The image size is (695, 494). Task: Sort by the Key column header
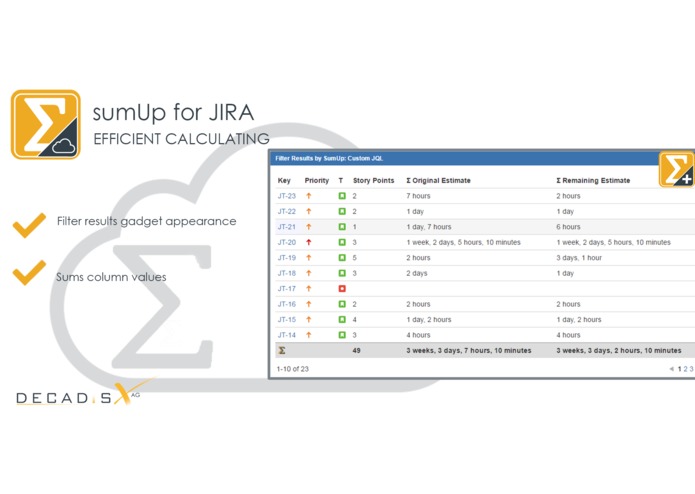[284, 181]
